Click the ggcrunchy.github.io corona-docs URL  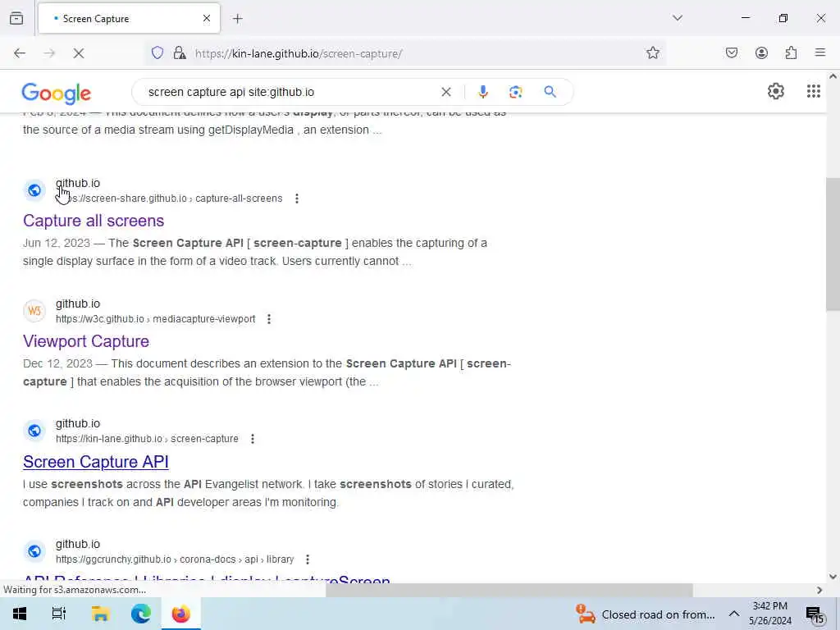click(x=175, y=559)
